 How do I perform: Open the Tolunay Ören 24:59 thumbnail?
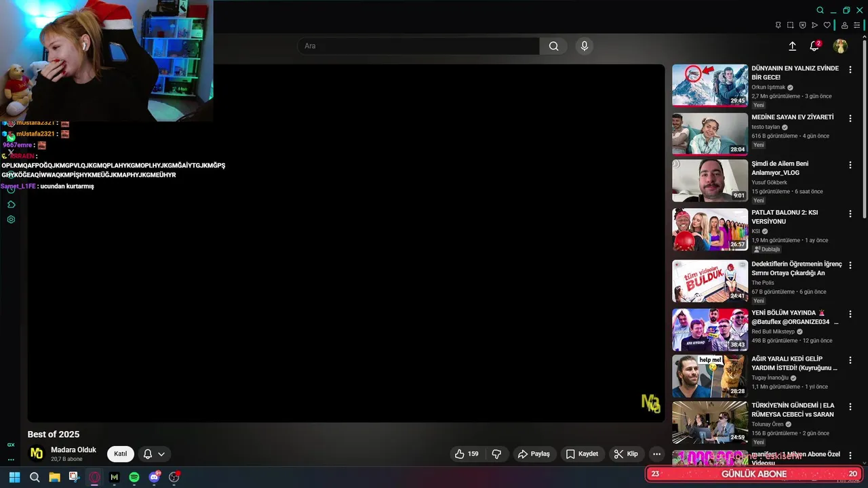point(710,422)
